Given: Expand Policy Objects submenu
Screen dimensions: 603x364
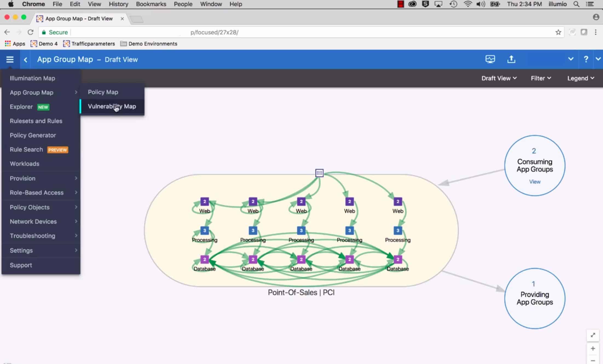Looking at the screenshot, I should click(41, 207).
